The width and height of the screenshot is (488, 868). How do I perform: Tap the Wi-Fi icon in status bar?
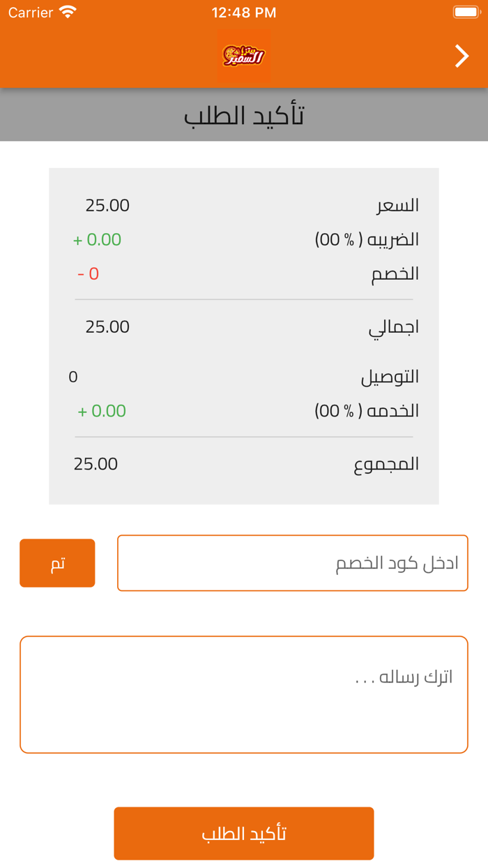pyautogui.click(x=68, y=12)
